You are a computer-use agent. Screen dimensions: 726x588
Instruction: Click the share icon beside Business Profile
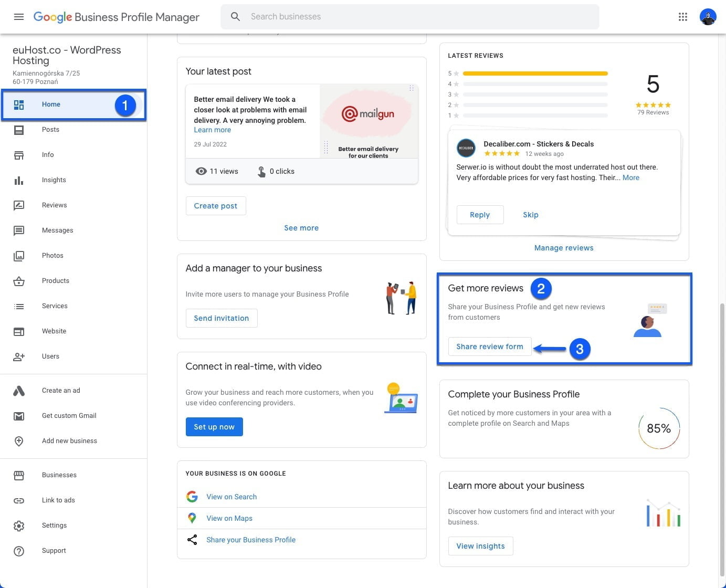(192, 540)
